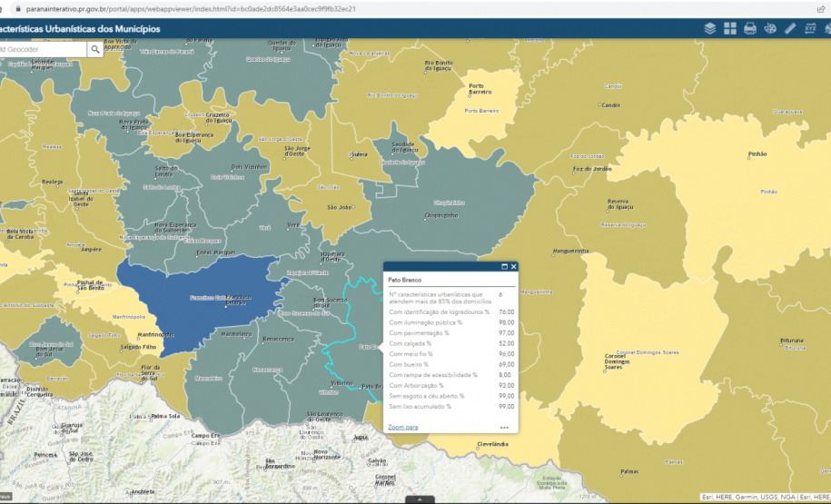Select the Measurement ruler tool

(x=790, y=29)
